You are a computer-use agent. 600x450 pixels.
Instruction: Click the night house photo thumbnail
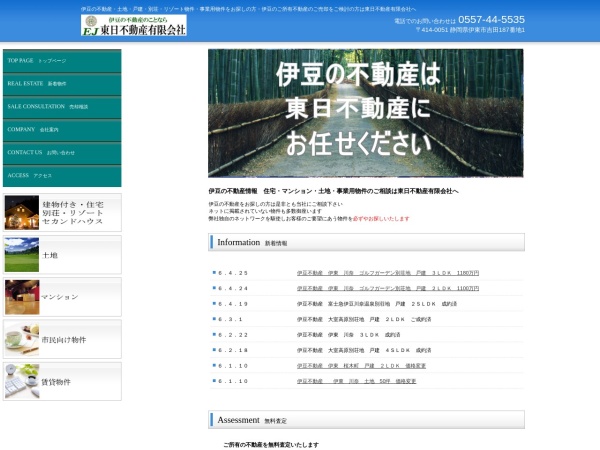22,212
